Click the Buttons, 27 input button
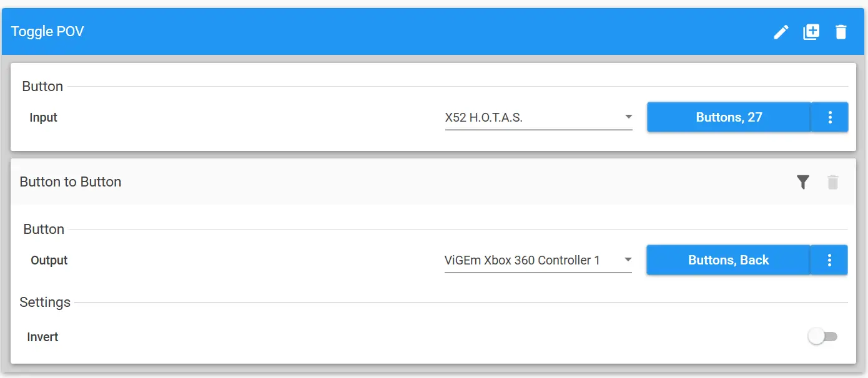 (x=729, y=117)
